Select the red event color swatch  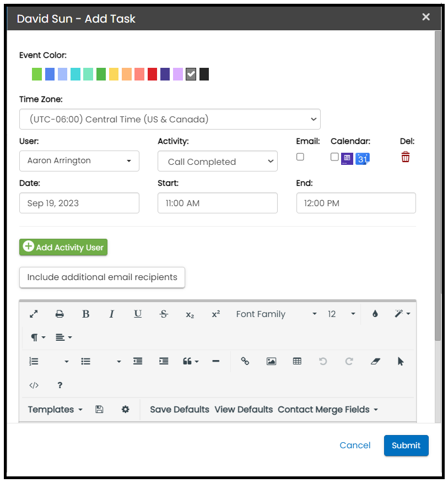pyautogui.click(x=152, y=74)
